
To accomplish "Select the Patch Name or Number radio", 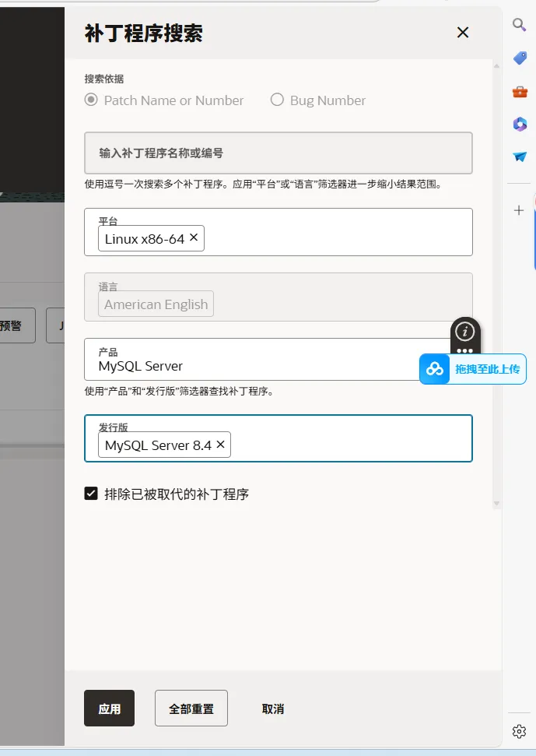I will click(91, 100).
